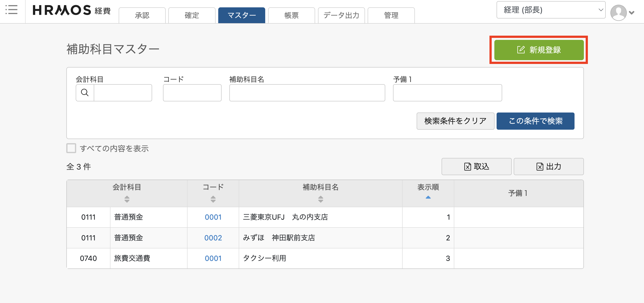Click the 出力 export button

(x=548, y=166)
